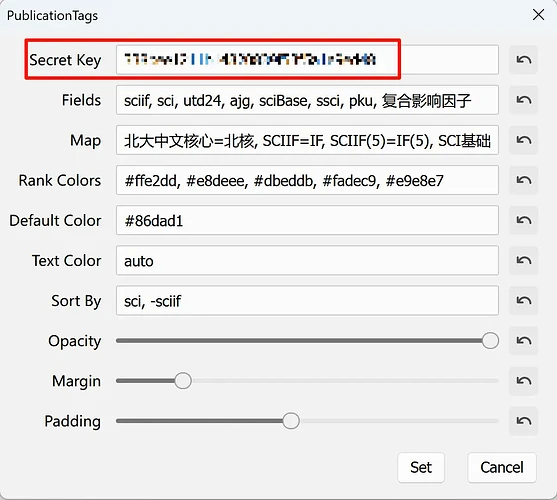The width and height of the screenshot is (557, 500).
Task: Reset the Padding slider
Action: coord(523,421)
